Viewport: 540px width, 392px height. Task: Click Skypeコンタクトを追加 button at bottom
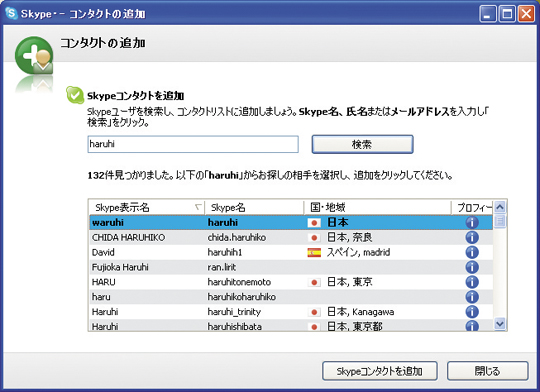click(x=380, y=371)
